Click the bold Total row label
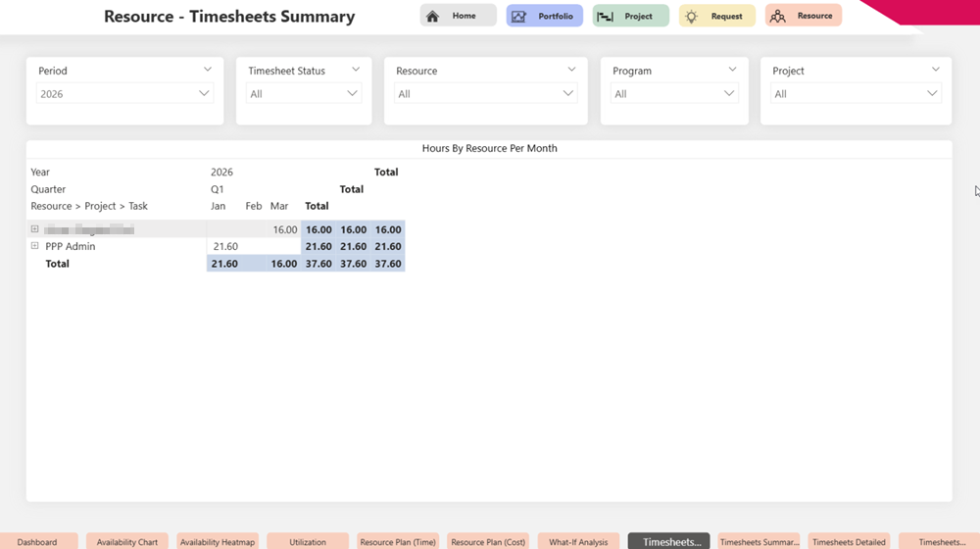 tap(57, 264)
